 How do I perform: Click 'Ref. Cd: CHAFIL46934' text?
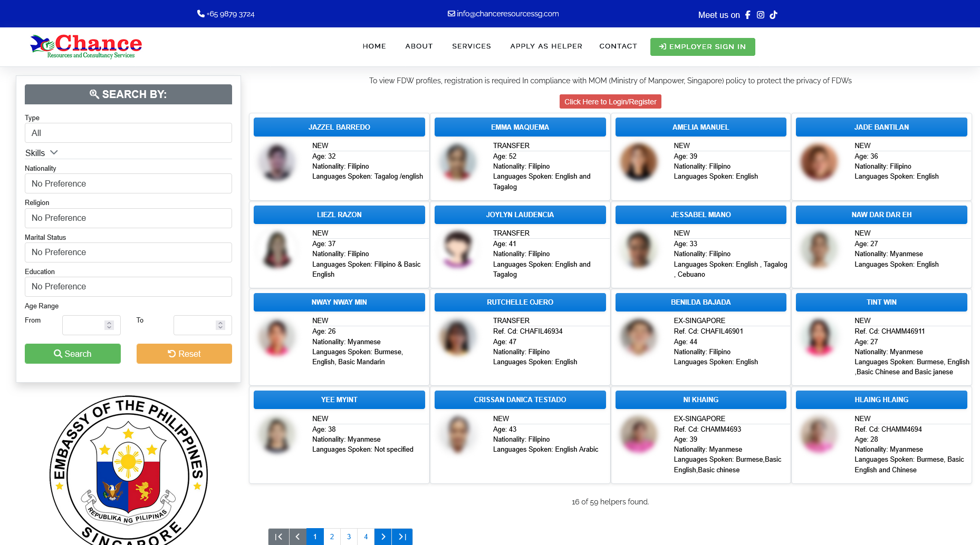pyautogui.click(x=527, y=331)
